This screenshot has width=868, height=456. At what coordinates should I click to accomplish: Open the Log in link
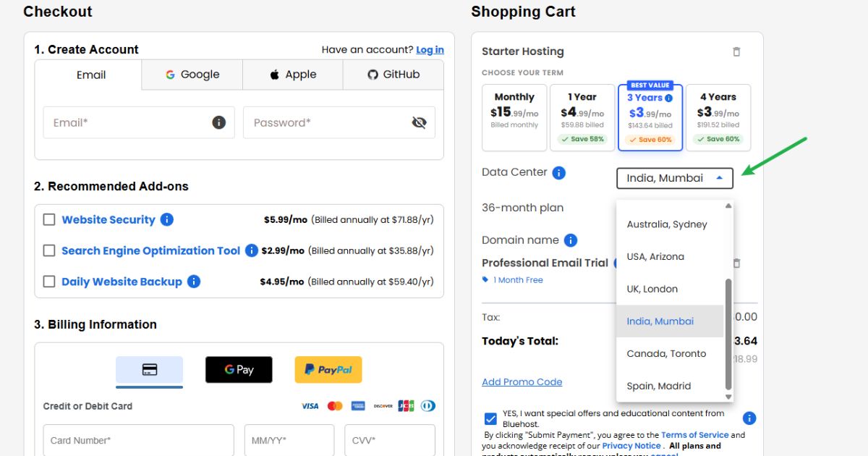coord(430,50)
